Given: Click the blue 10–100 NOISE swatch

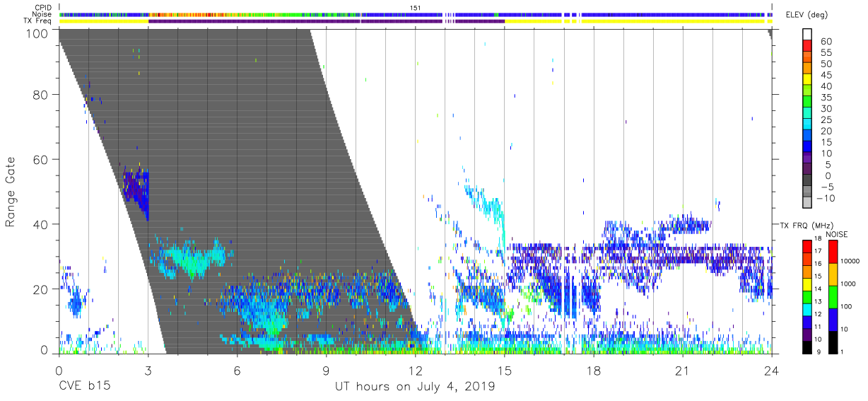Looking at the screenshot, I should pyautogui.click(x=832, y=319).
